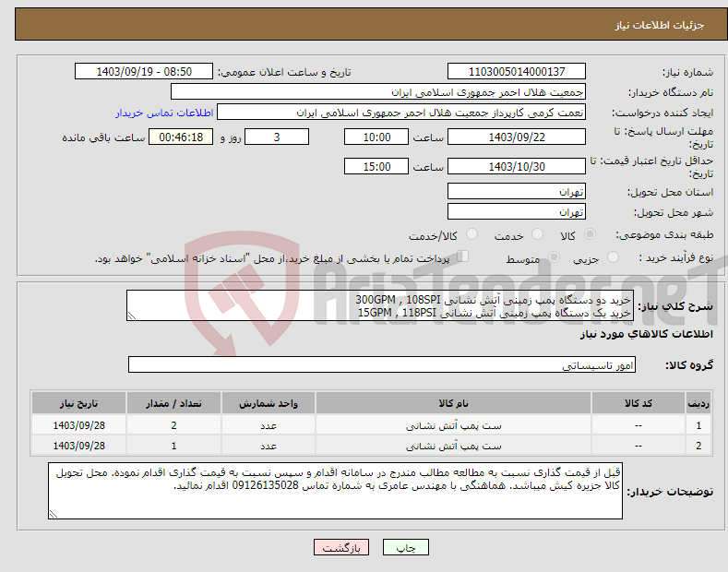Image resolution: width=728 pixels, height=572 pixels.
Task: Click the شرح کلی نیاز label
Action: coord(675,306)
